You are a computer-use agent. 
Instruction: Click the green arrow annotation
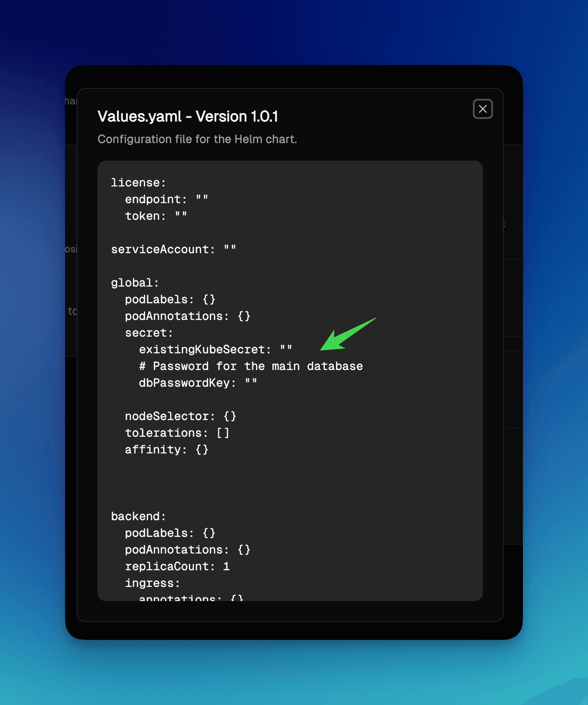pos(348,334)
